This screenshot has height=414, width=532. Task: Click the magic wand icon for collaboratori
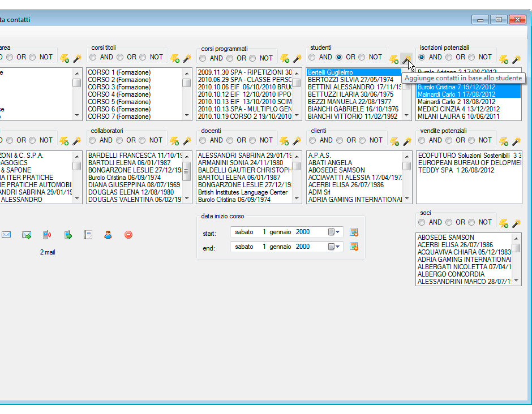point(187,141)
